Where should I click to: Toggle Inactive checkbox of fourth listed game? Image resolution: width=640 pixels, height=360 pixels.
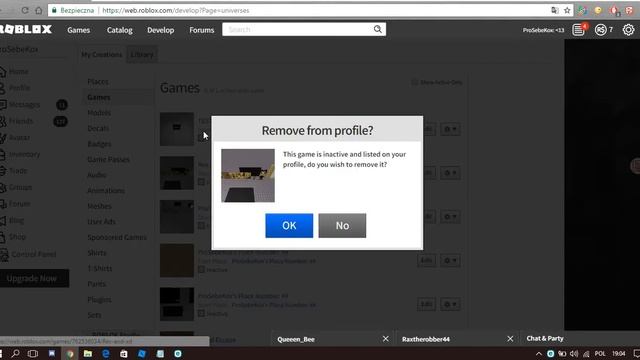[x=201, y=269]
